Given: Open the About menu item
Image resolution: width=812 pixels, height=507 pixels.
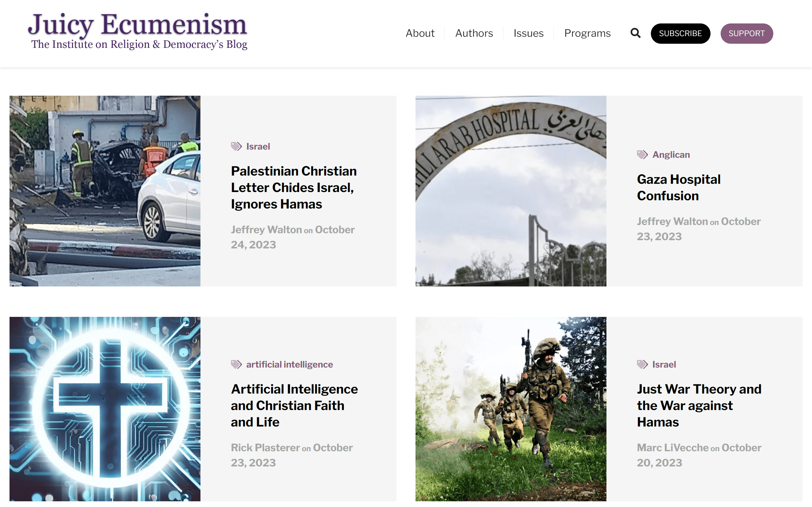Looking at the screenshot, I should (x=420, y=33).
